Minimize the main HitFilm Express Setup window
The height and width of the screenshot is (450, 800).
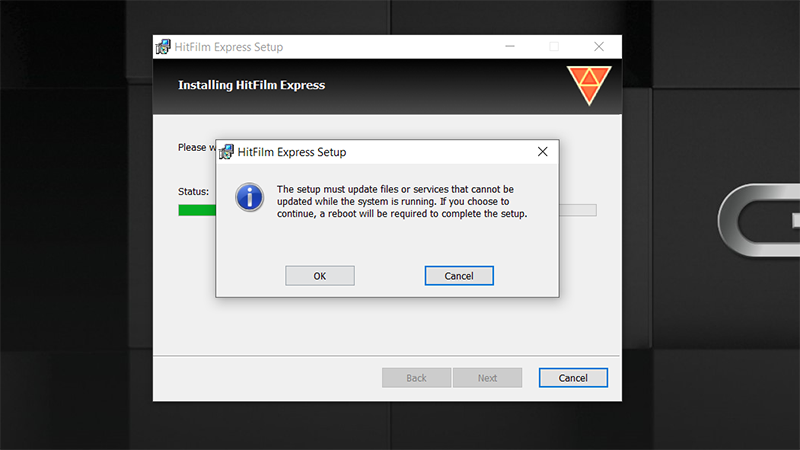click(x=510, y=46)
